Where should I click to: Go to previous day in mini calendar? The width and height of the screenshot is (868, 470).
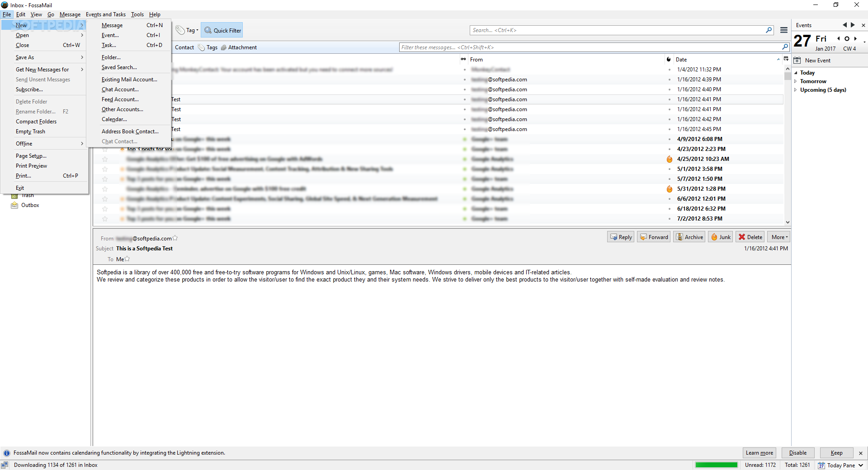click(839, 38)
